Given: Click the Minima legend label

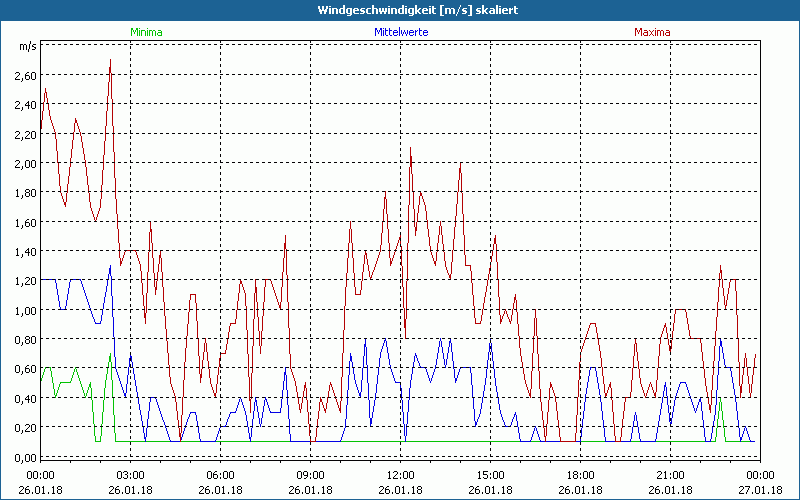Looking at the screenshot, I should 146,32.
